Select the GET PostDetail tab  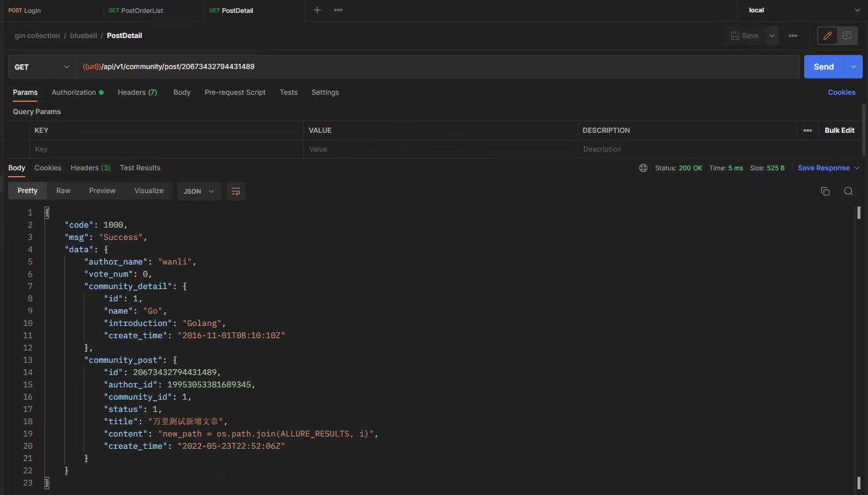coord(231,11)
